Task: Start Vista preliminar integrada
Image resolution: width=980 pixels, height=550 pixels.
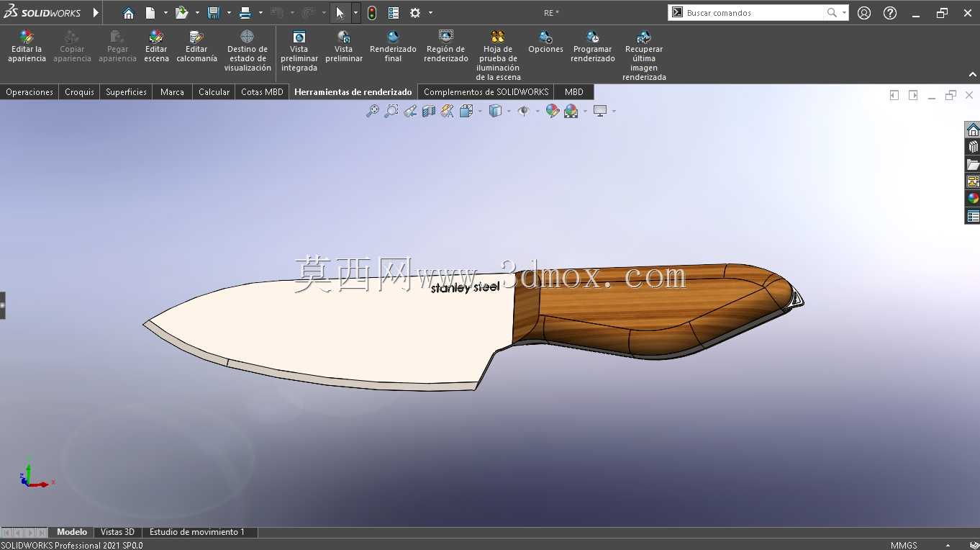Action: [299, 51]
